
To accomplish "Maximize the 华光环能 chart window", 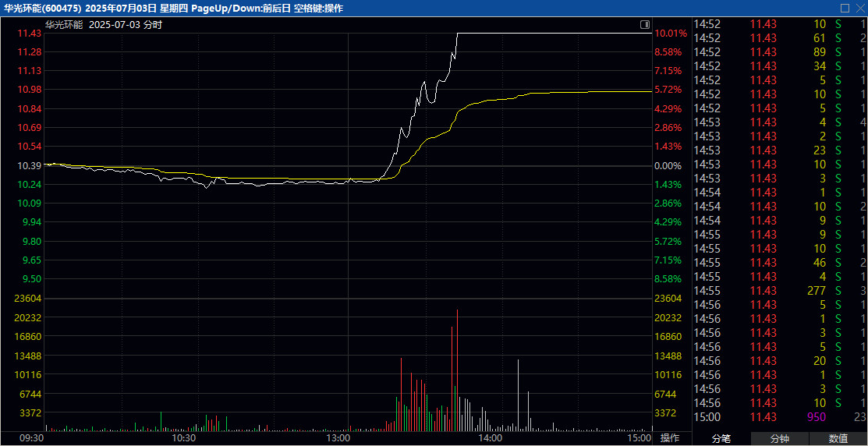I will click(x=845, y=8).
